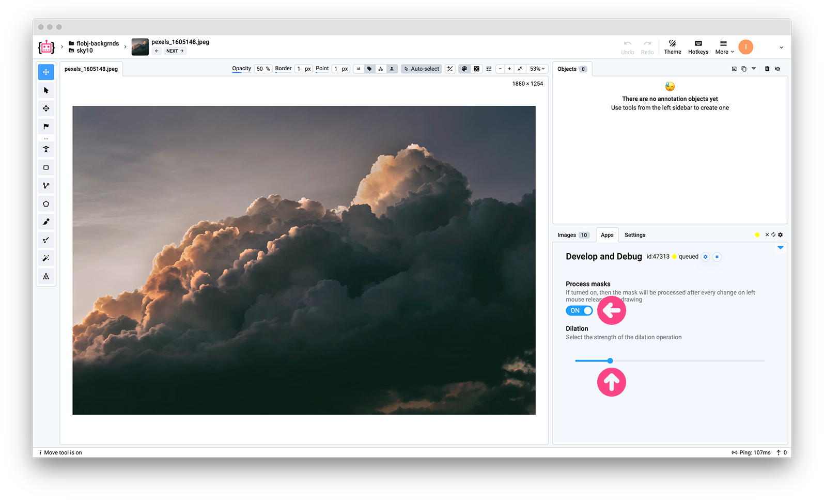This screenshot has height=504, width=824.
Task: Open the flobj-backgrnds project link
Action: 97,44
